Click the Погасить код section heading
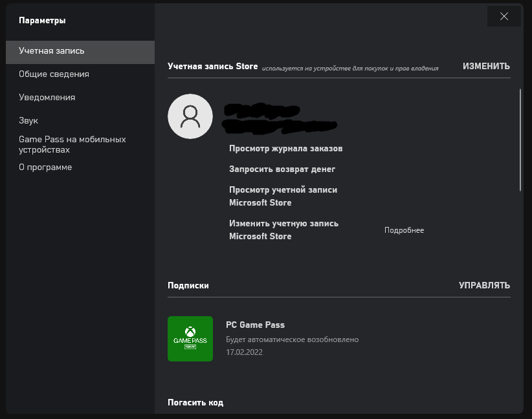Screen dimensions: 532x419 [x=195, y=403]
